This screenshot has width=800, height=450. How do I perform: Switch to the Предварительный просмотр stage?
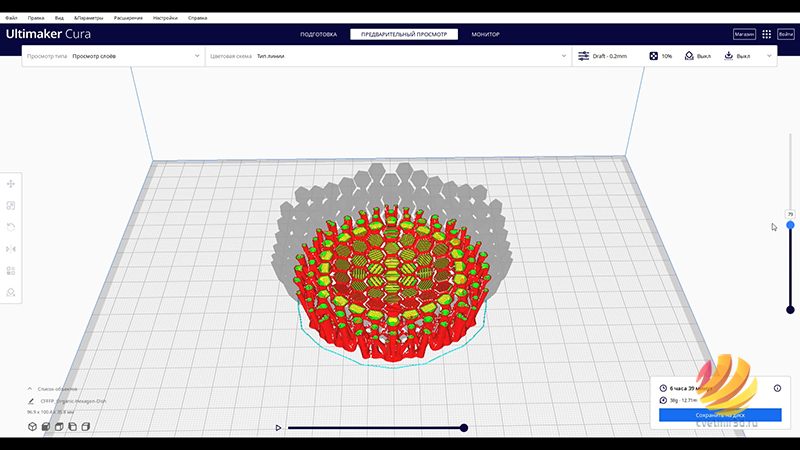(x=404, y=34)
